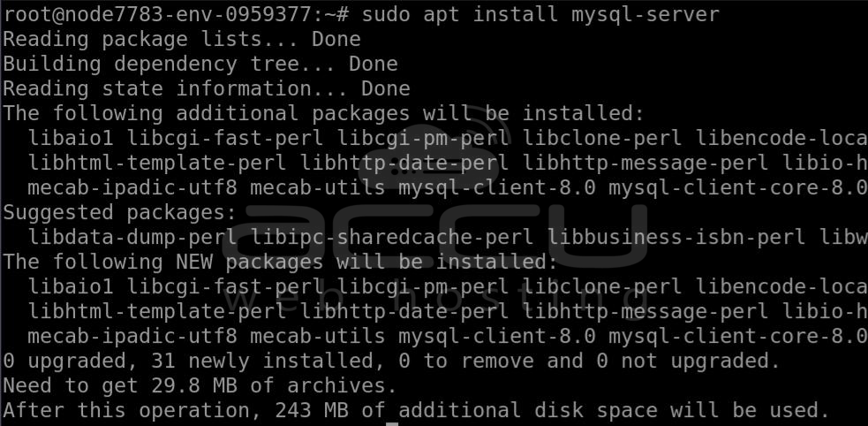Screen dimensions: 868x426
Task: Click the 'libdata-dump-perl' suggested package name
Action: coord(132,237)
